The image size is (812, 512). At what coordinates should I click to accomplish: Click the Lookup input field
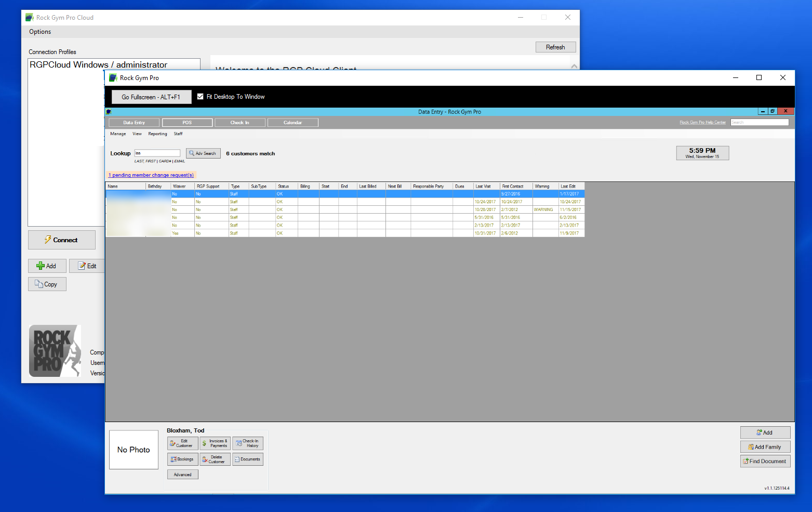(x=157, y=153)
